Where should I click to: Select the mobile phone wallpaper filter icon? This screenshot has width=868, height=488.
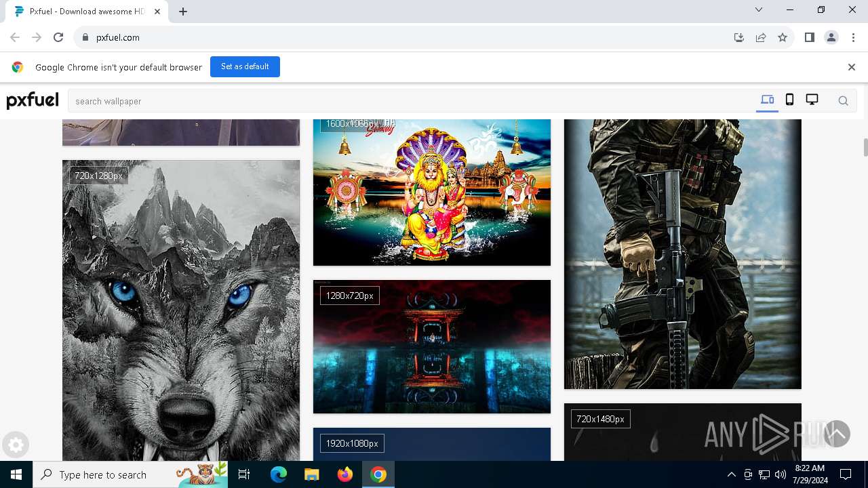[789, 100]
